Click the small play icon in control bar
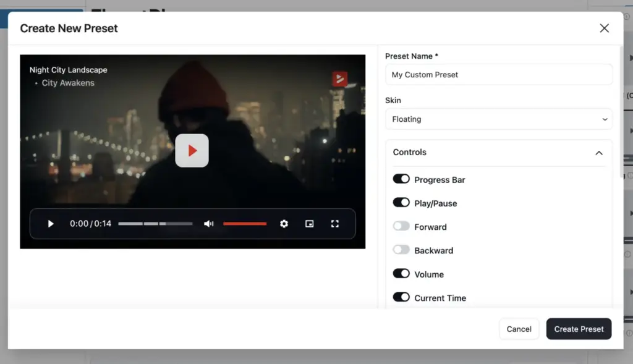Viewport: 633px width, 364px height. pos(51,224)
